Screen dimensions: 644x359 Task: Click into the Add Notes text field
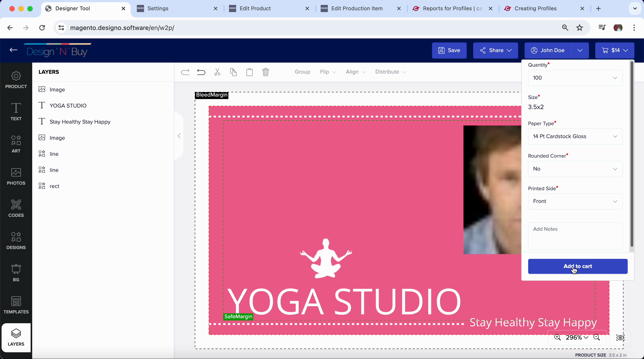point(575,236)
